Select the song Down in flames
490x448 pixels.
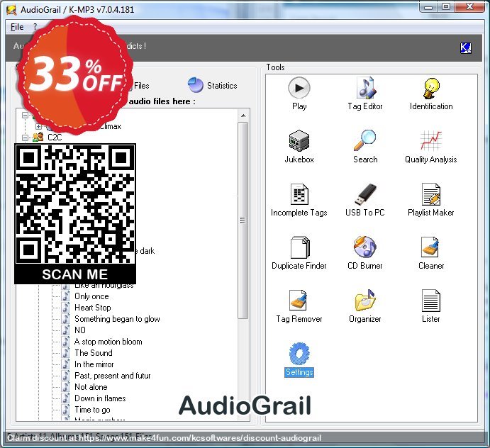(x=100, y=398)
